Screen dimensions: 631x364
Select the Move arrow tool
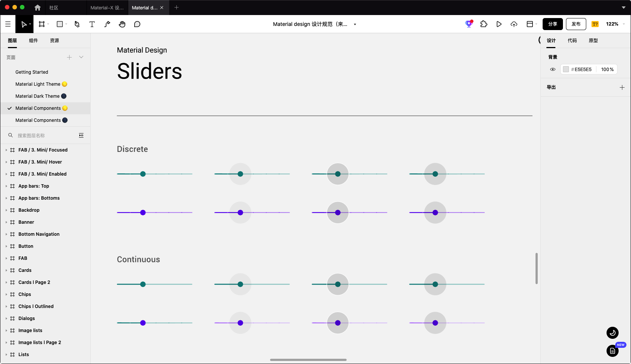pyautogui.click(x=24, y=24)
